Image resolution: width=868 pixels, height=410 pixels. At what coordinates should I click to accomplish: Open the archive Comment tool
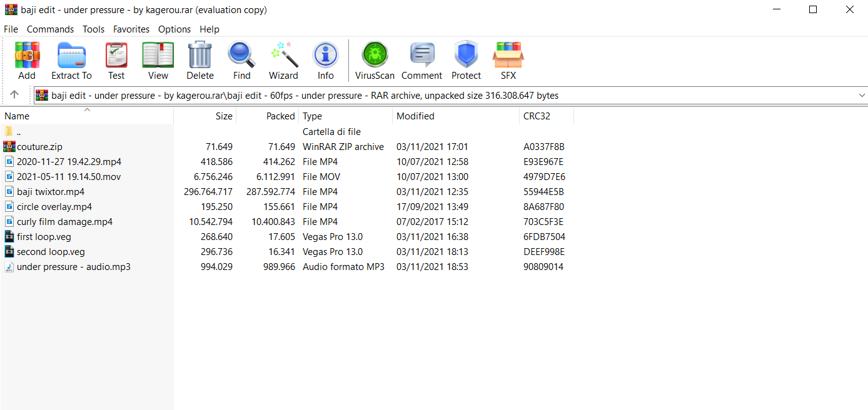click(422, 55)
